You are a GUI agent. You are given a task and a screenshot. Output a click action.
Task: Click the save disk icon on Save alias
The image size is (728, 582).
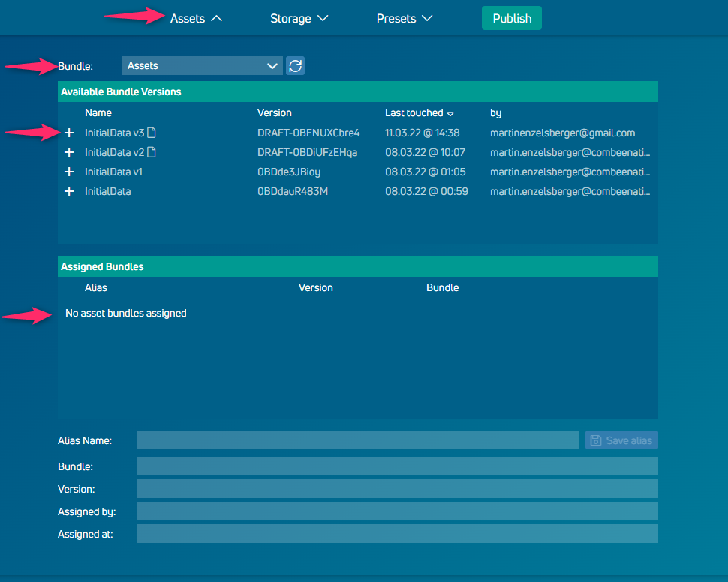click(x=597, y=440)
